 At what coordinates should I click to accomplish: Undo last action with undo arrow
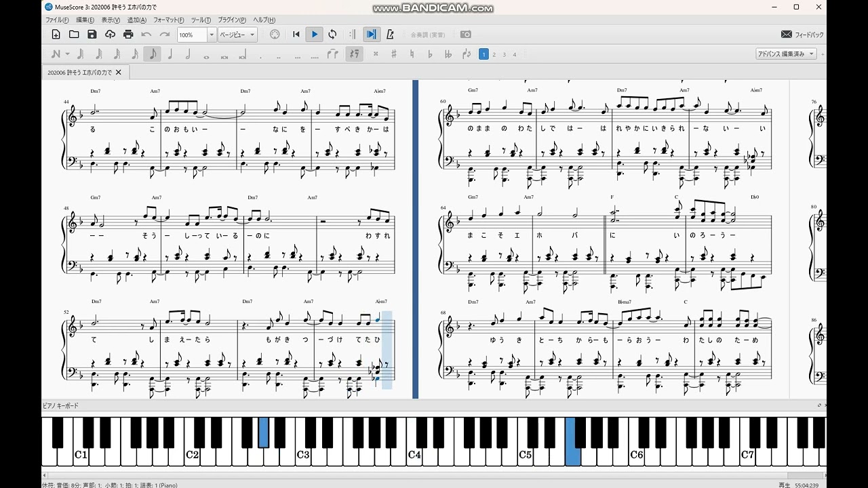[x=146, y=35]
